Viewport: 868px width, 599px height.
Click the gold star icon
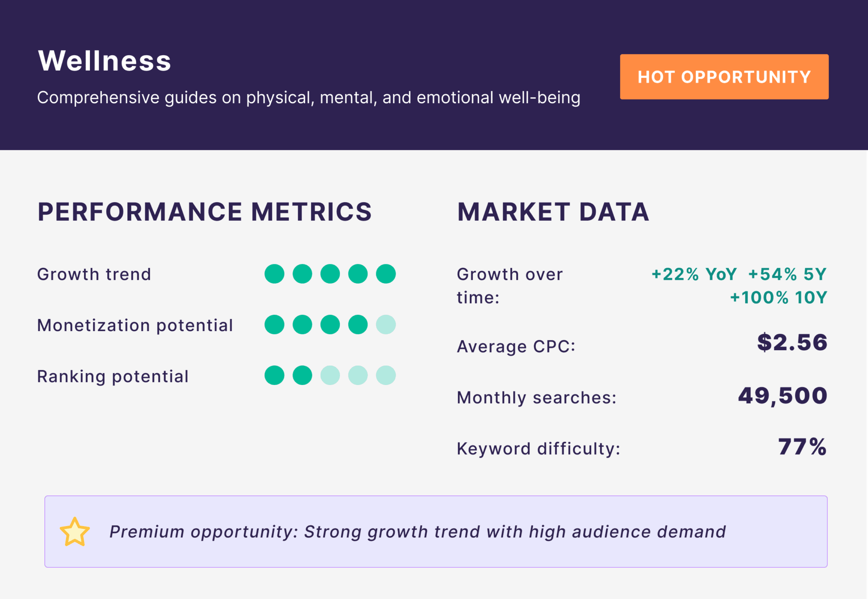(75, 532)
